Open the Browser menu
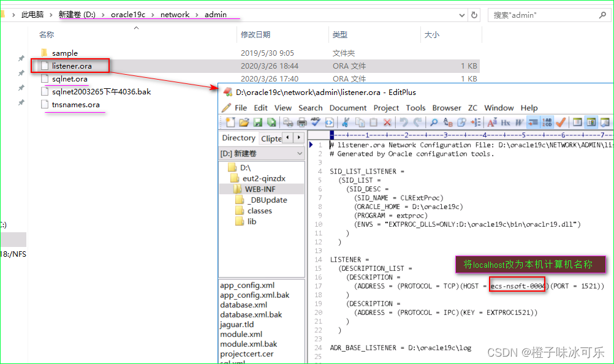614x364 pixels. (446, 108)
